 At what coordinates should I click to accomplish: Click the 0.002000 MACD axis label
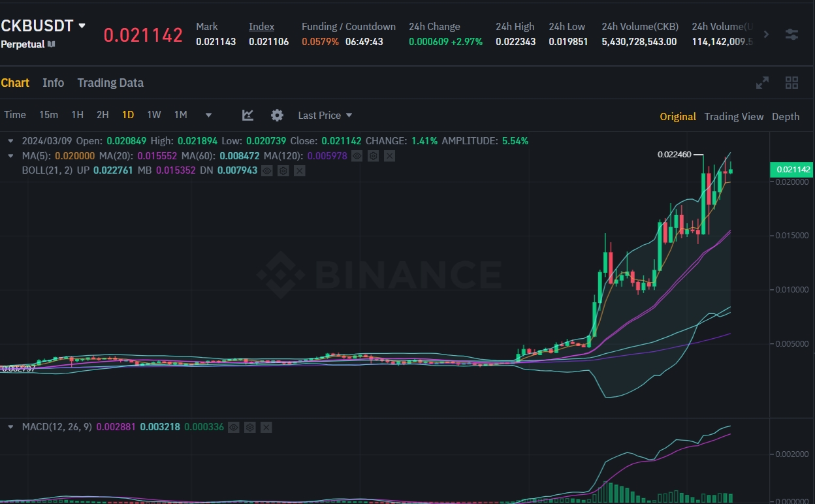(791, 454)
